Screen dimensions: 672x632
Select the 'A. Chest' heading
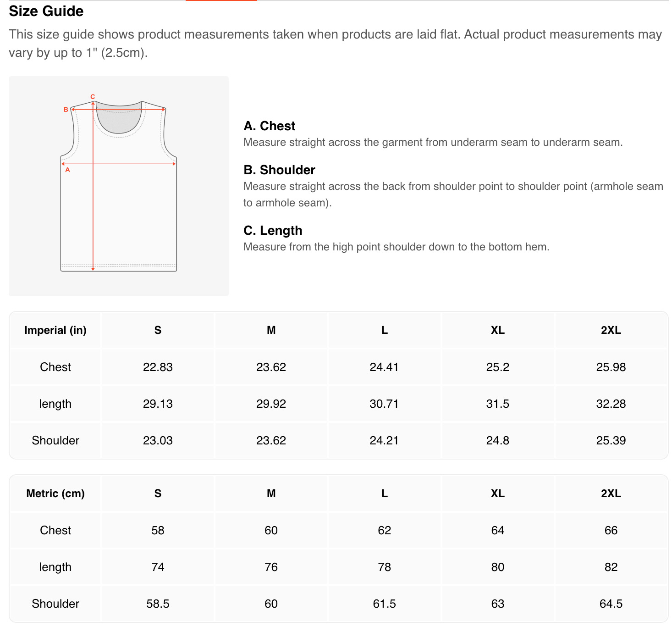(270, 126)
